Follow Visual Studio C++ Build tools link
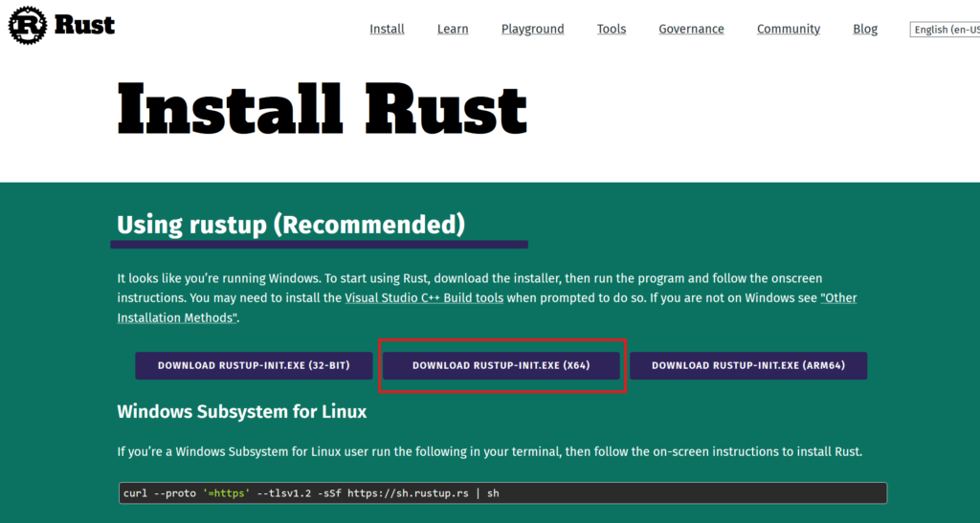This screenshot has width=980, height=523. (424, 297)
